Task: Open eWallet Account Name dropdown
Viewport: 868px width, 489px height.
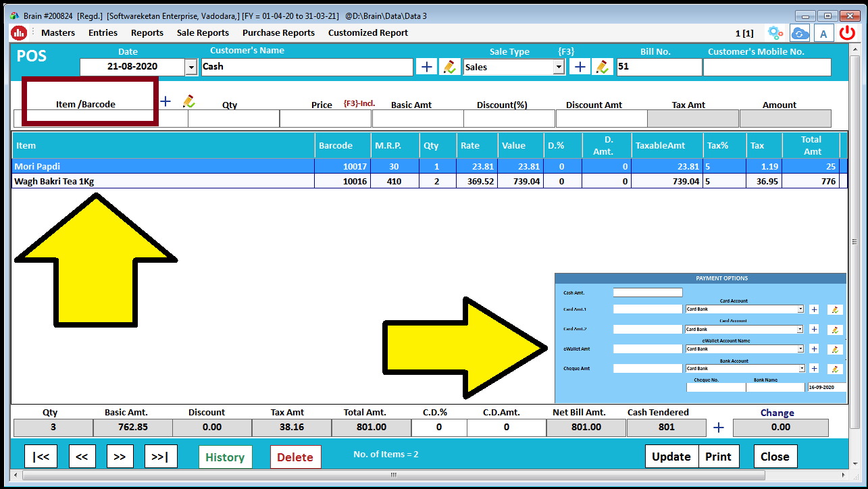Action: click(801, 349)
